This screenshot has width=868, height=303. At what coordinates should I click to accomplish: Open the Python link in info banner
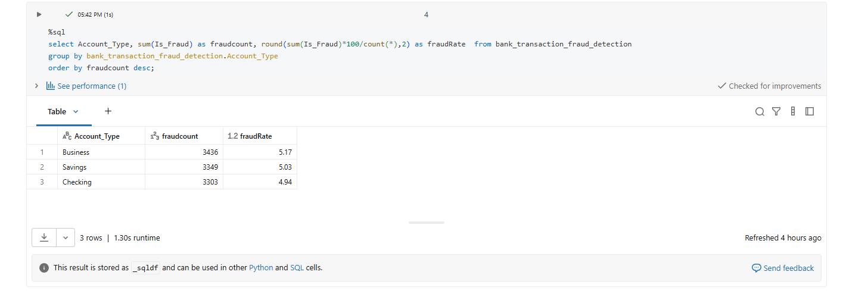pos(261,268)
